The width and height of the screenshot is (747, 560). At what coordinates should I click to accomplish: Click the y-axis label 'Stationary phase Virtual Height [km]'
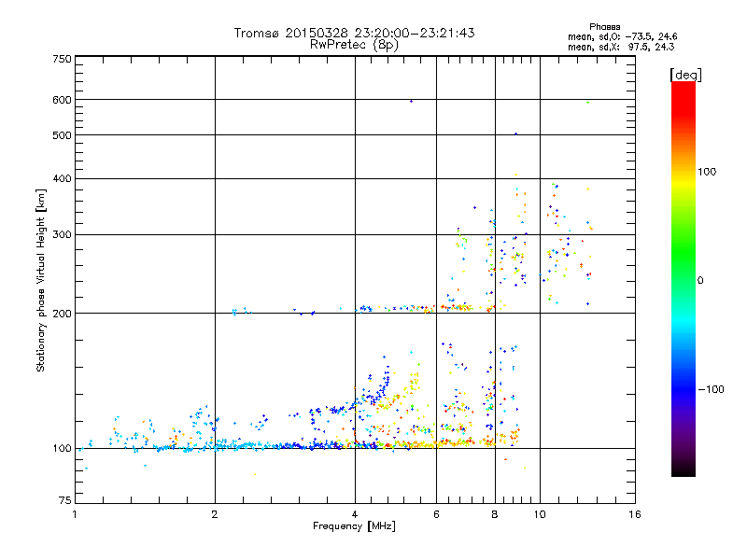tap(40, 280)
